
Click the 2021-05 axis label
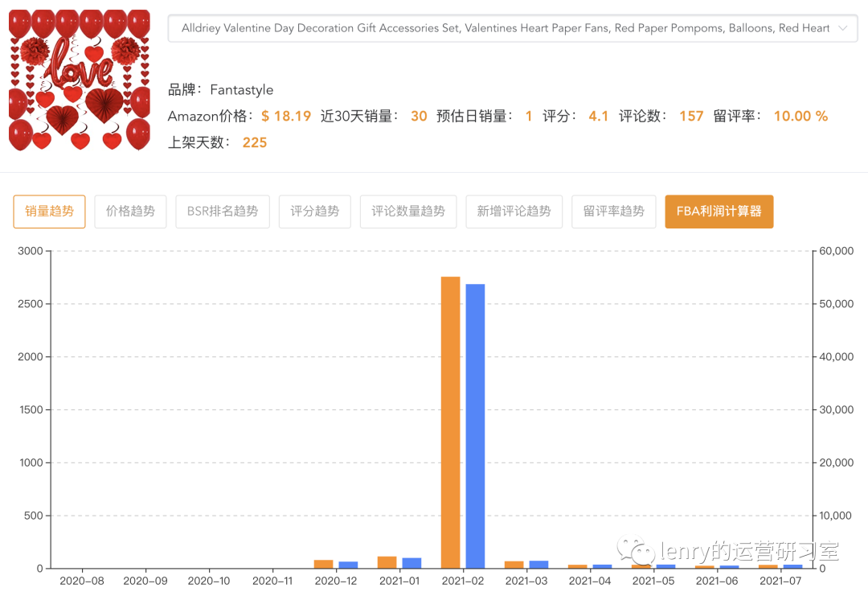click(x=653, y=581)
